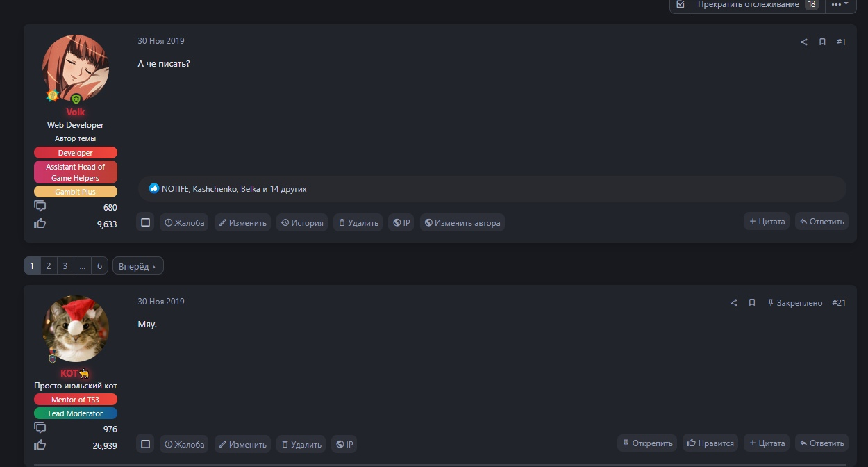Click the Нравится like button
868x467 pixels.
pyautogui.click(x=710, y=443)
